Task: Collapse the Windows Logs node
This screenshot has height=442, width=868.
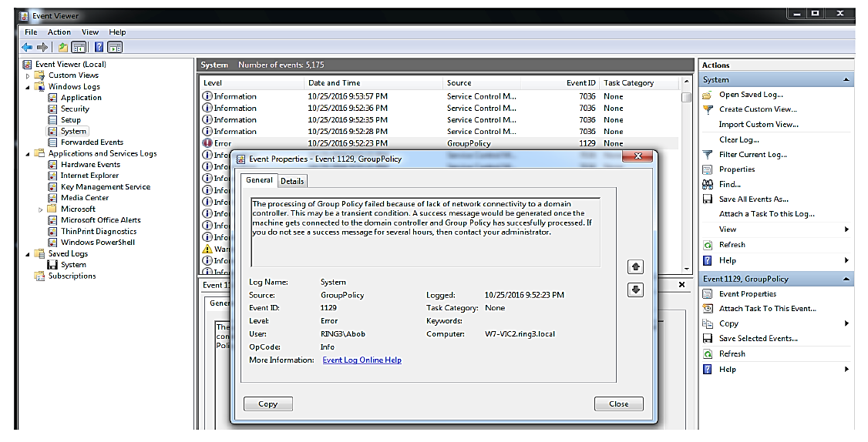Action: click(x=28, y=87)
